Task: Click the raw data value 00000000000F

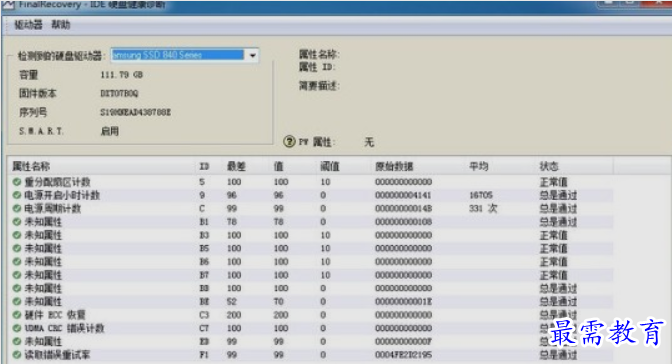Action: [403, 341]
